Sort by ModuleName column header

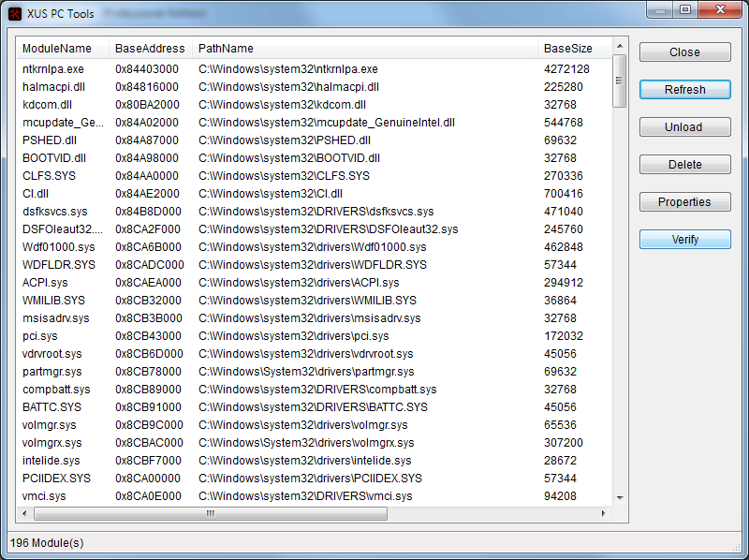(57, 48)
